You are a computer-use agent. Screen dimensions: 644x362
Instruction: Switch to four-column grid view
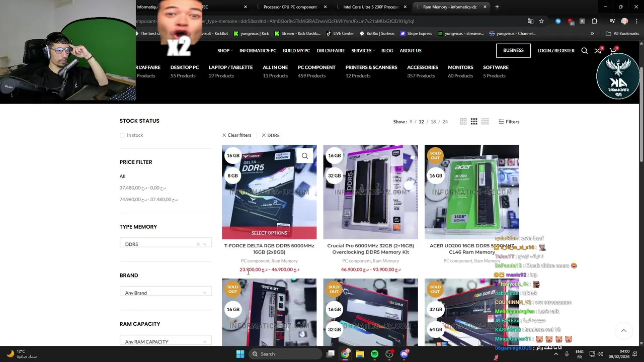[485, 122]
